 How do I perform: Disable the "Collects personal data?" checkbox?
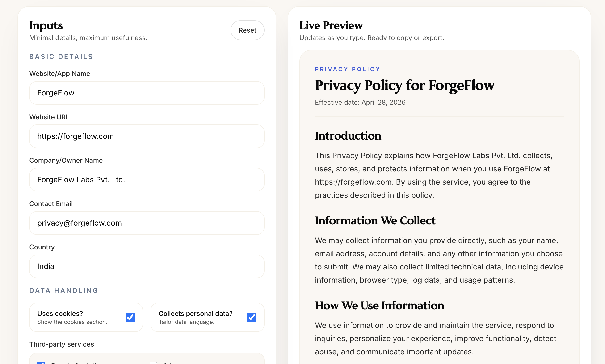pos(251,317)
